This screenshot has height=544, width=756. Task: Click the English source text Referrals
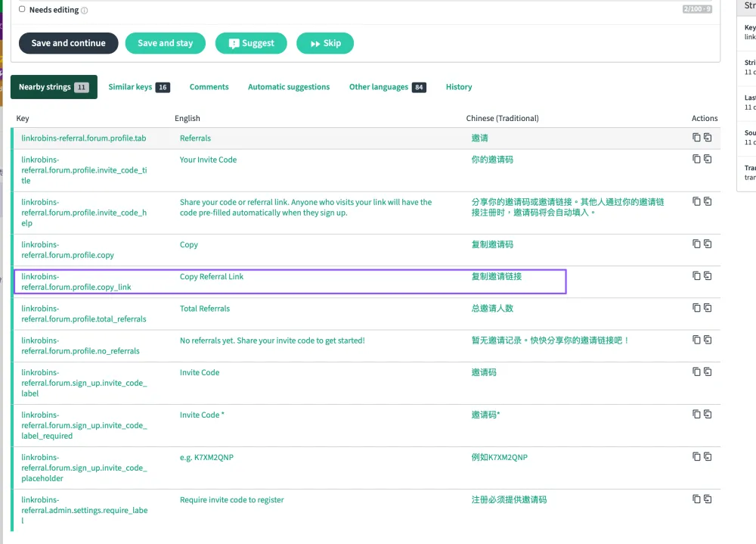(195, 138)
